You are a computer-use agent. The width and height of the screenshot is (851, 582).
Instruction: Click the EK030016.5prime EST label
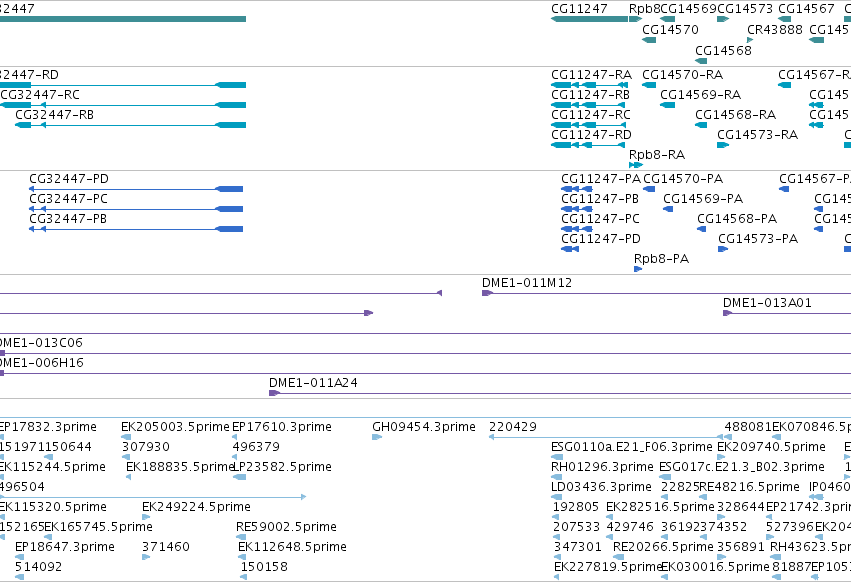point(715,567)
